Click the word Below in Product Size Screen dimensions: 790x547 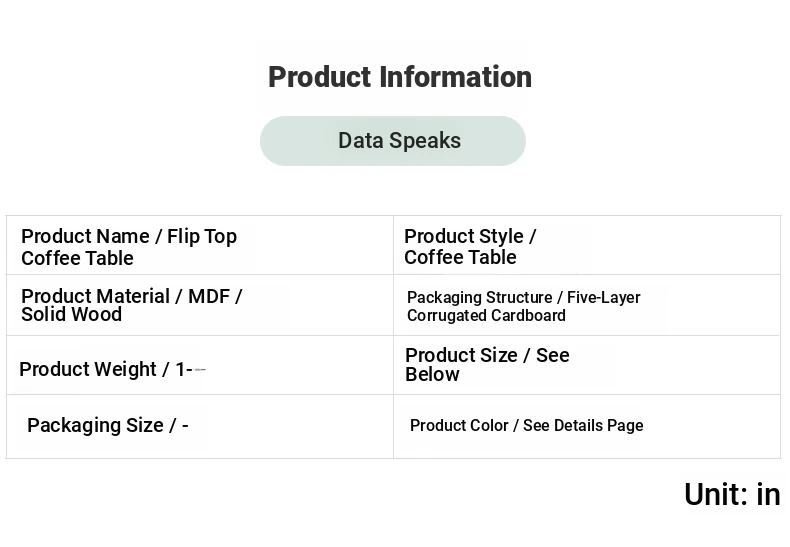coord(432,374)
